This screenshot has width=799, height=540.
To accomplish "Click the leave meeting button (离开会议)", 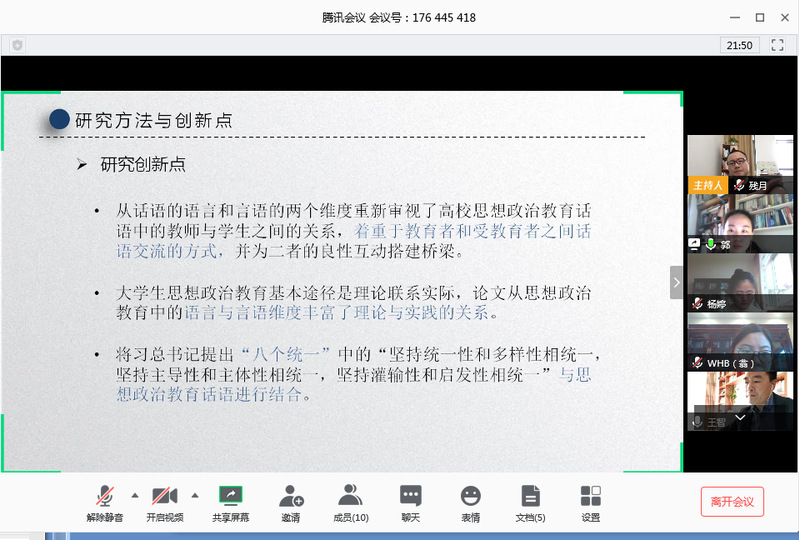I will pyautogui.click(x=732, y=501).
